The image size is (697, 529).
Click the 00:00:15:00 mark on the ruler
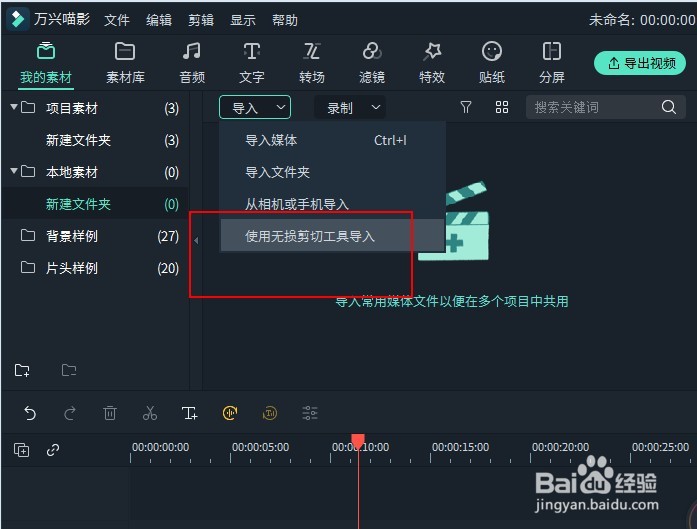point(460,447)
